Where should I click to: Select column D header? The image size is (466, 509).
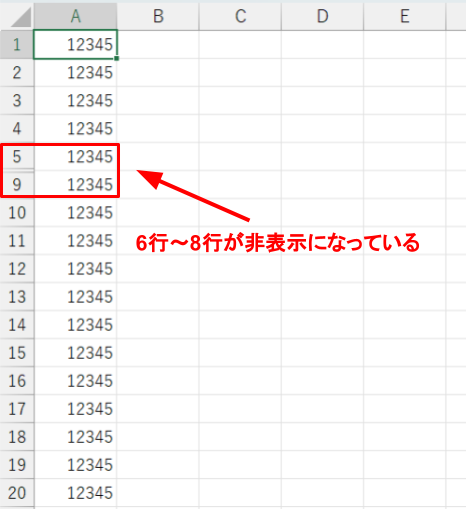322,16
